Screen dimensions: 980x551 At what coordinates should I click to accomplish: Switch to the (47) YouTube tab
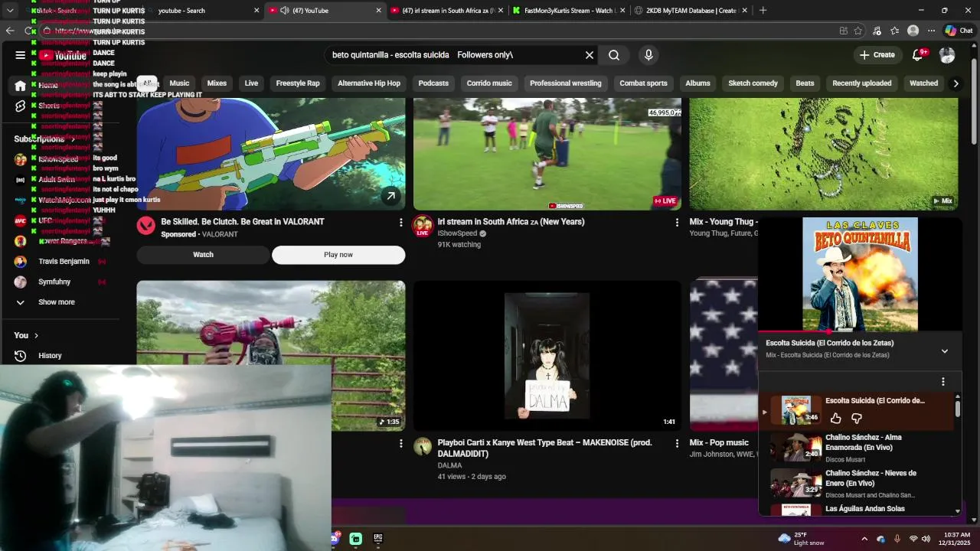pos(325,11)
